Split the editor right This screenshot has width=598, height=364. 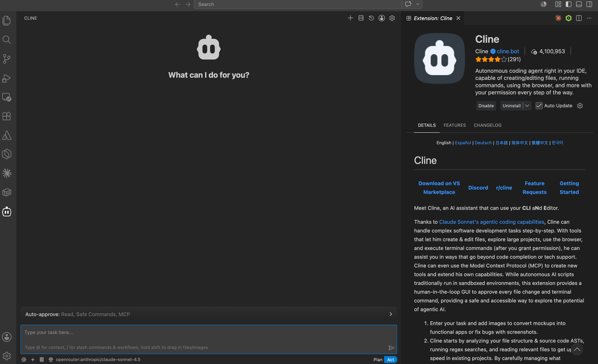(579, 18)
